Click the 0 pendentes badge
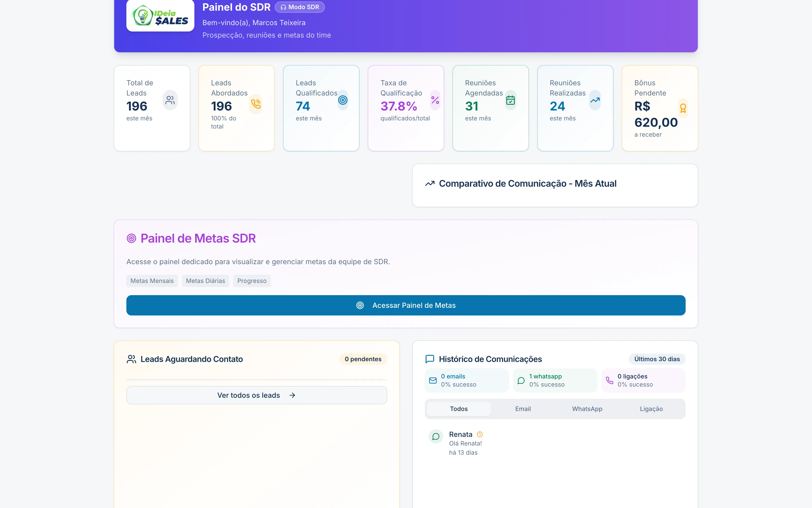The height and width of the screenshot is (508, 812). (x=363, y=359)
